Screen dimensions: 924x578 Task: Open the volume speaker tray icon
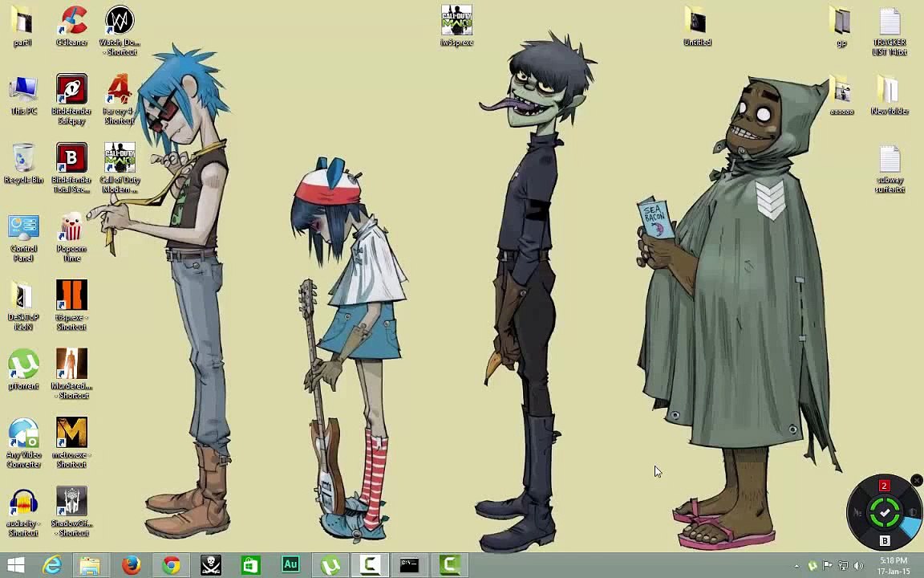[858, 566]
